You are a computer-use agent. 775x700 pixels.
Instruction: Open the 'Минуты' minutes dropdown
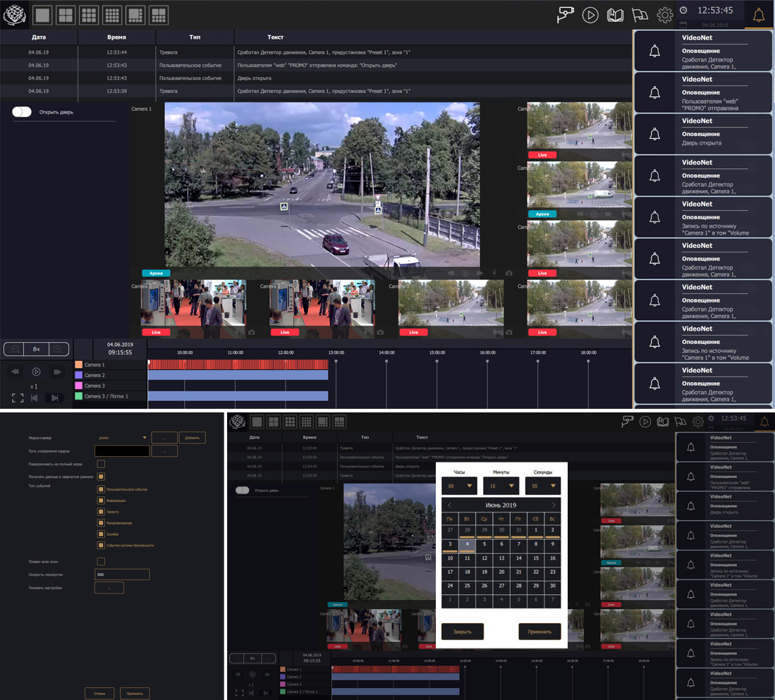point(501,486)
